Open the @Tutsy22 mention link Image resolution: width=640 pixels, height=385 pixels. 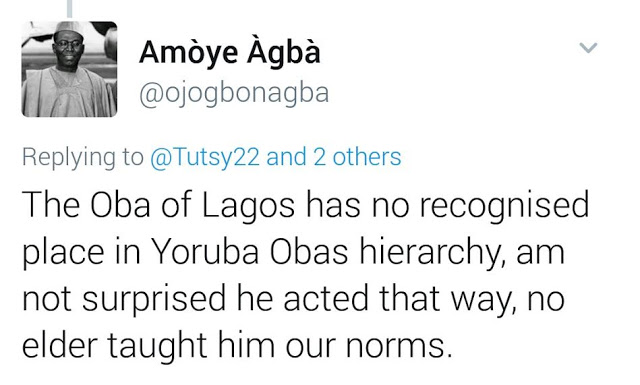coord(204,157)
